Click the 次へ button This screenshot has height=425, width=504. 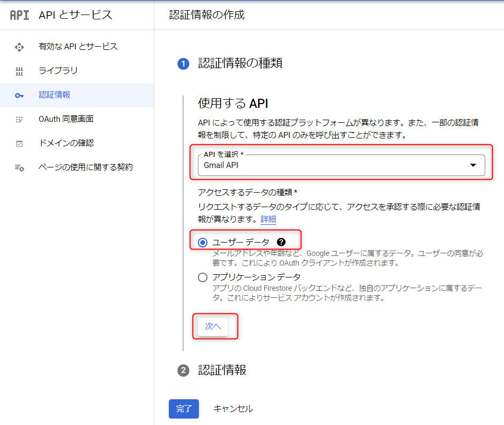tap(213, 326)
